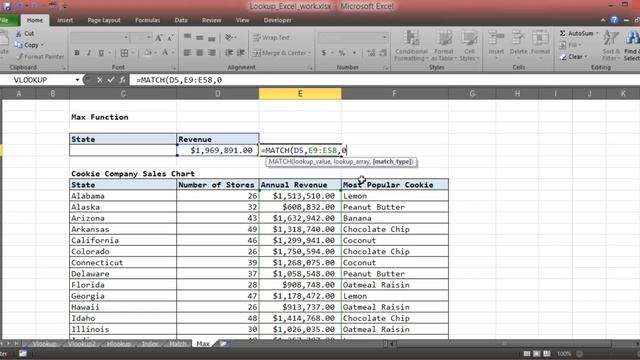Click the Most Popular Cookie header
640x360 pixels.
(395, 184)
